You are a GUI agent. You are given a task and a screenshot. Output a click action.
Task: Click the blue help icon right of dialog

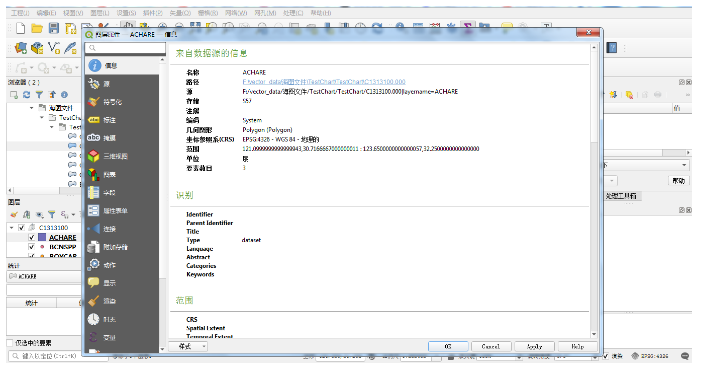pyautogui.click(x=612, y=47)
